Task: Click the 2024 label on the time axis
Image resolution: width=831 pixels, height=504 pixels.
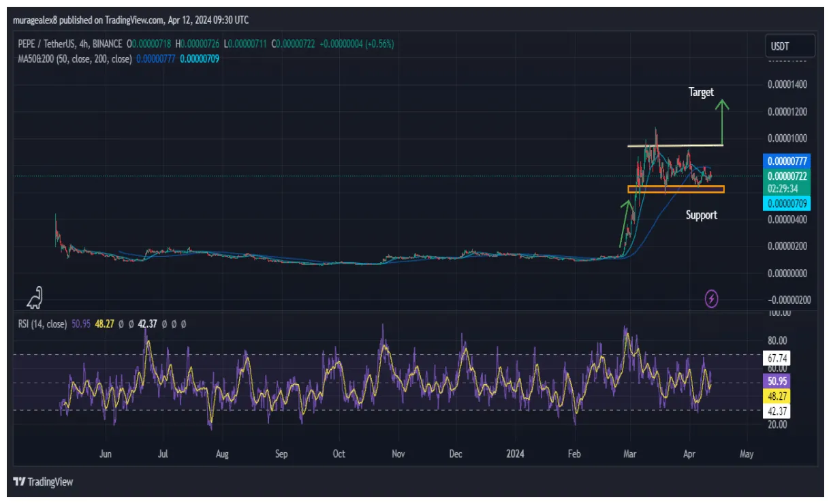Action: tap(514, 452)
